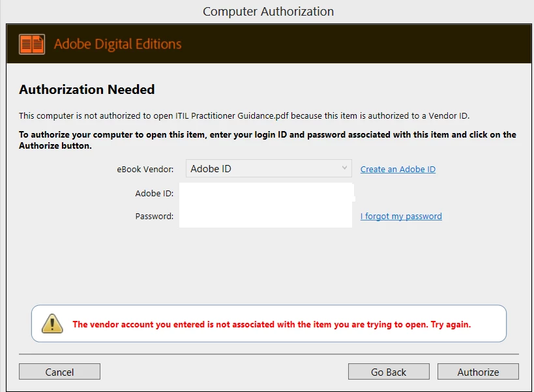The height and width of the screenshot is (392, 534).
Task: Open the eBook Vendor dropdown
Action: [269, 168]
